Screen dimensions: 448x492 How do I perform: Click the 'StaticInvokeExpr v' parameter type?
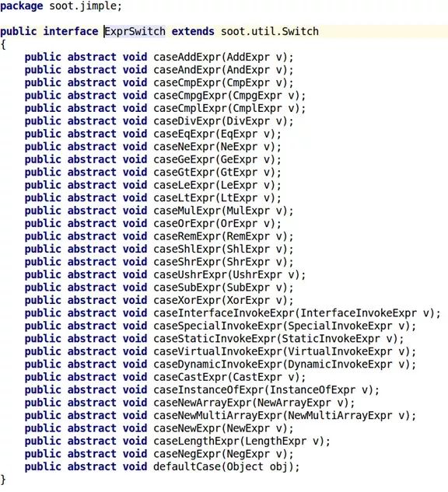pos(339,339)
